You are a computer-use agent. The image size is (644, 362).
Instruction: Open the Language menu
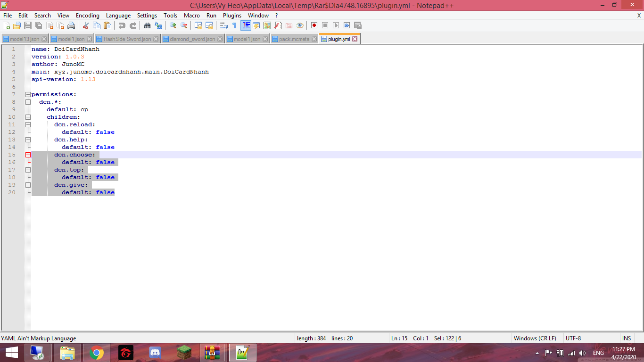pyautogui.click(x=118, y=16)
